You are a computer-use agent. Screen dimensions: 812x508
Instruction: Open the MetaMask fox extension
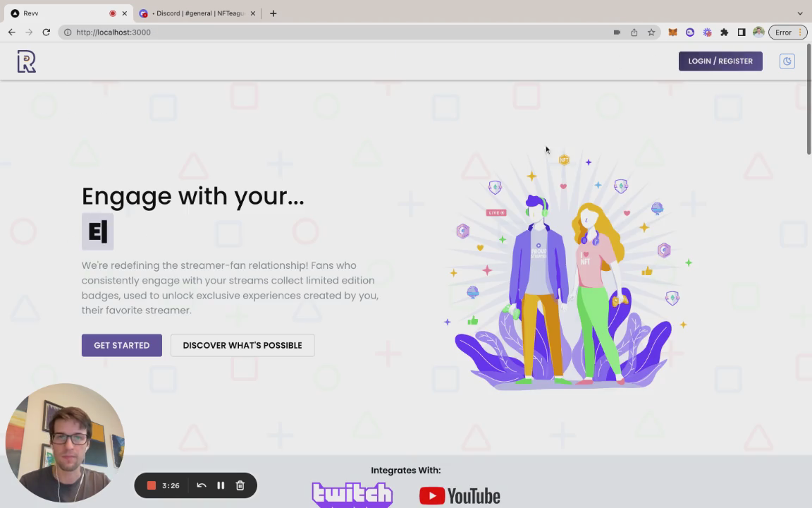click(x=672, y=32)
